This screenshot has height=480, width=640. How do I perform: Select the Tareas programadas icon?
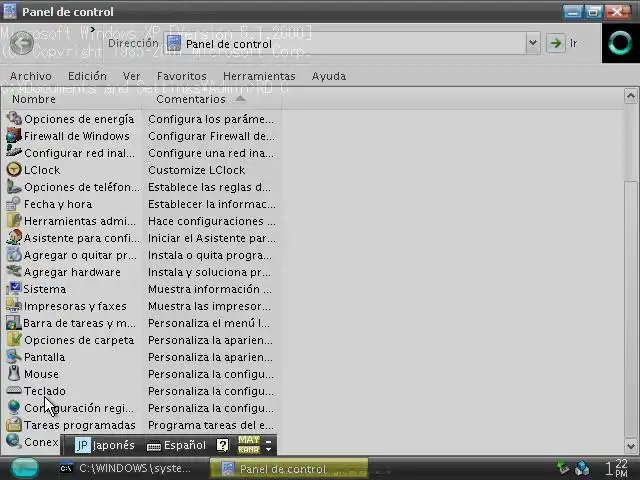coord(14,425)
